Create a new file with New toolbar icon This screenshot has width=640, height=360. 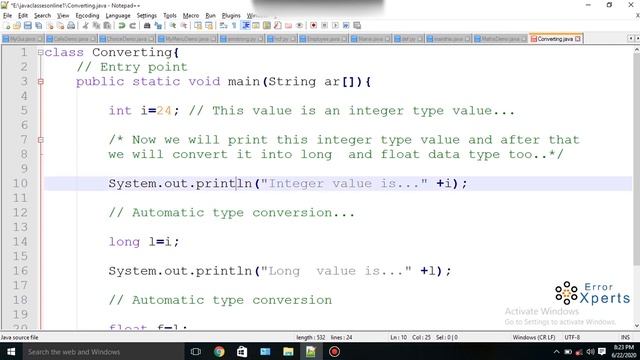[x=7, y=25]
